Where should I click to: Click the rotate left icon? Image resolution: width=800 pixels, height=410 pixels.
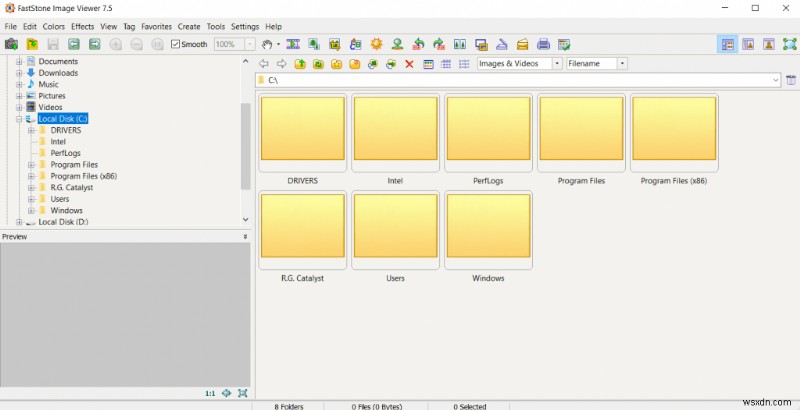tap(418, 44)
